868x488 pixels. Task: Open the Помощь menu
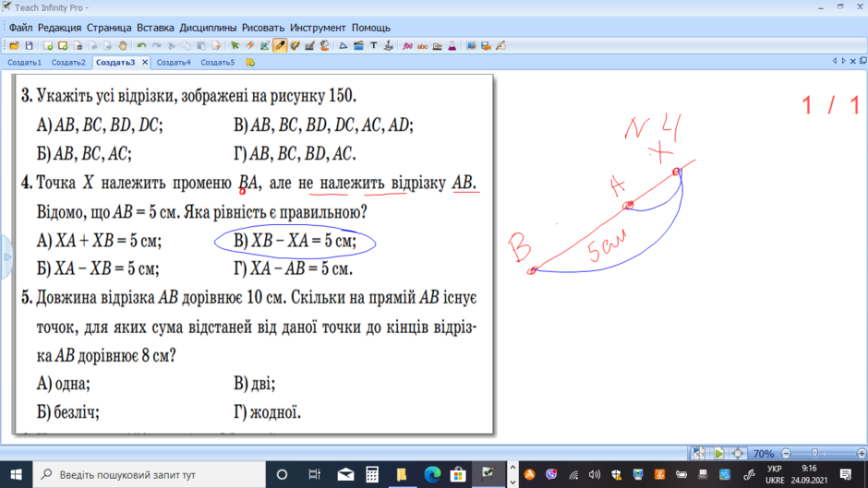point(371,28)
